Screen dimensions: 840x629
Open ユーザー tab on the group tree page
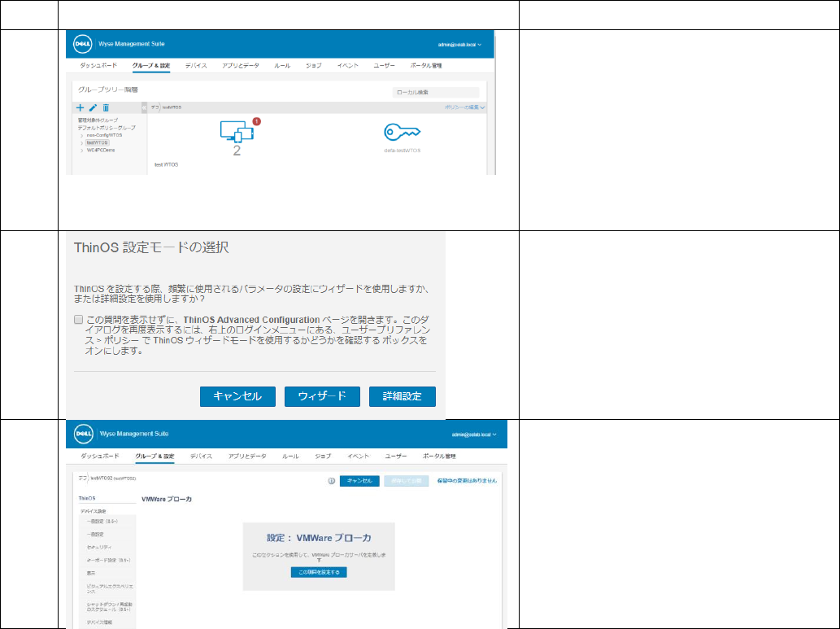tap(384, 65)
